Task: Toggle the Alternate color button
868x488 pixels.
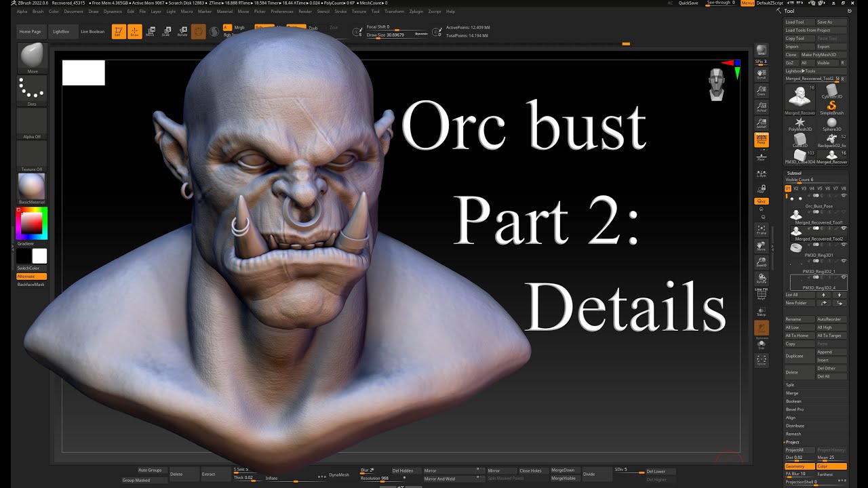Action: click(x=32, y=277)
